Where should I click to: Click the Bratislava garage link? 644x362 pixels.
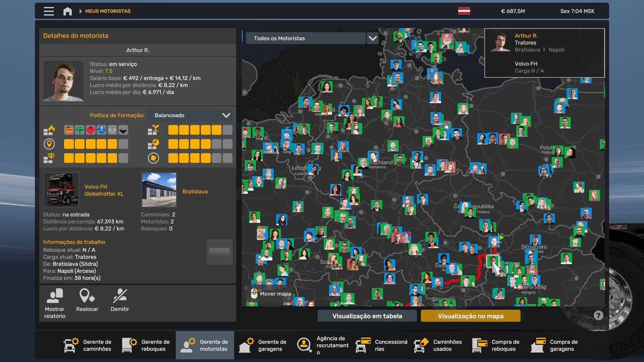195,191
